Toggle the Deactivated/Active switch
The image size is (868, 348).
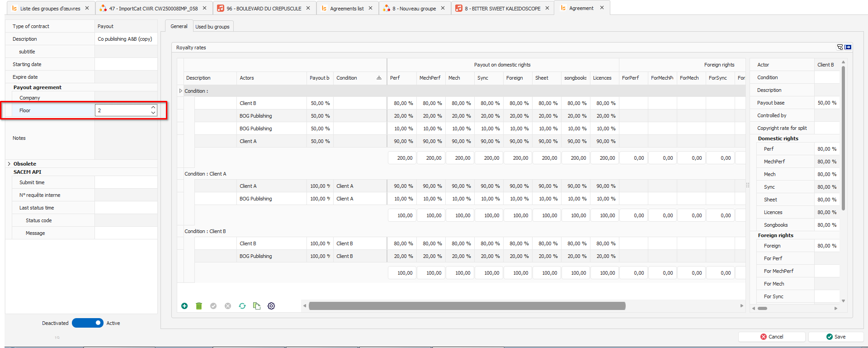point(88,323)
